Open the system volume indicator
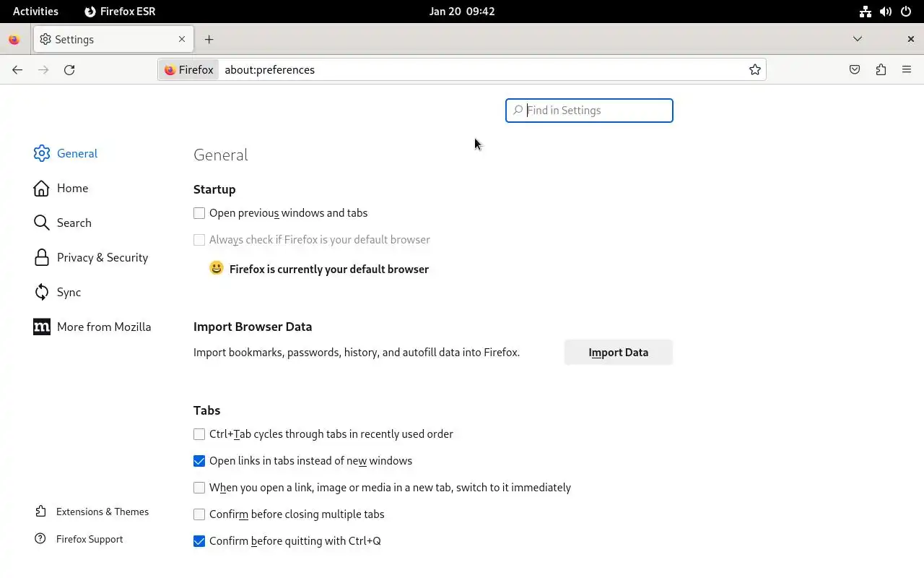 [886, 12]
